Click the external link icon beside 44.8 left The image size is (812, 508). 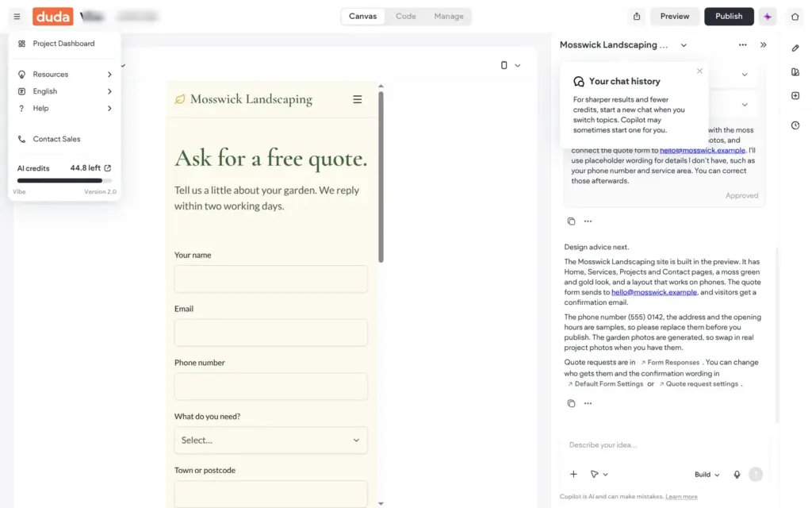click(108, 168)
